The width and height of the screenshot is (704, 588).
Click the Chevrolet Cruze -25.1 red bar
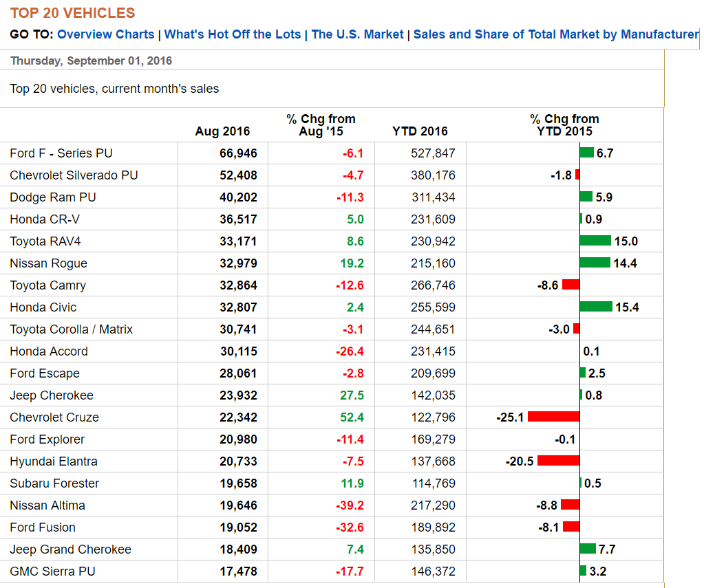coord(553,417)
